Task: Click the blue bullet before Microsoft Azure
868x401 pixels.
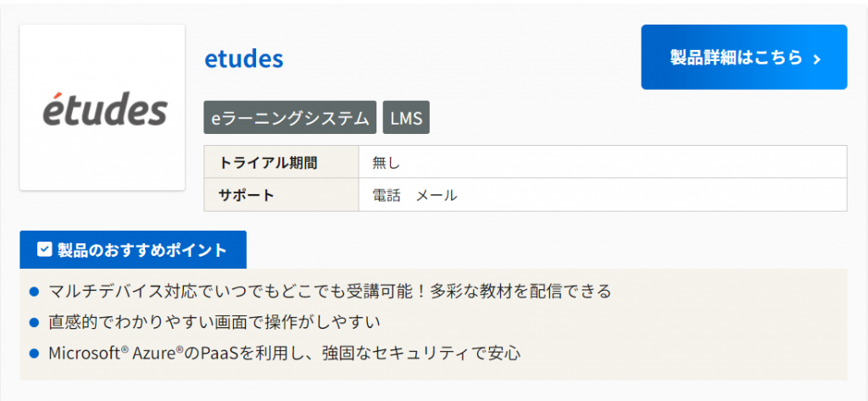Action: point(35,352)
